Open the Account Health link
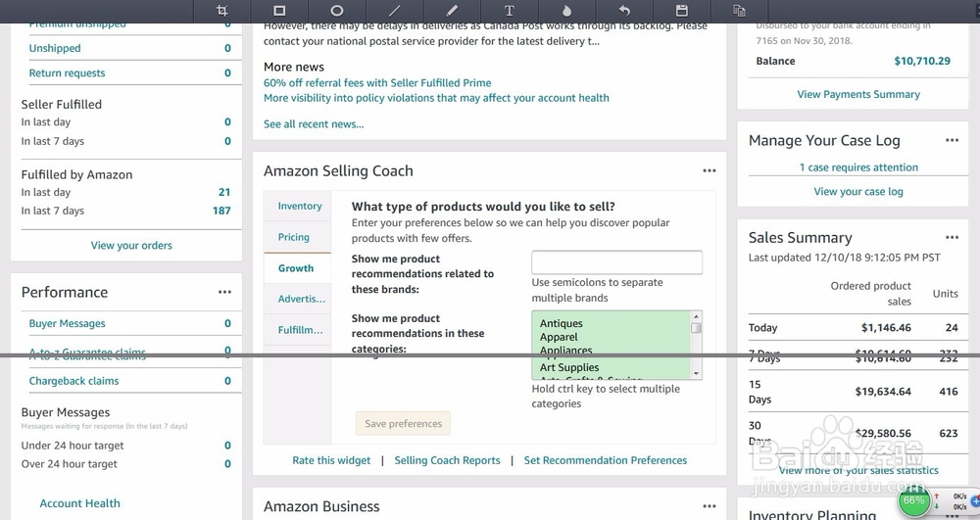The image size is (980, 520). 80,503
